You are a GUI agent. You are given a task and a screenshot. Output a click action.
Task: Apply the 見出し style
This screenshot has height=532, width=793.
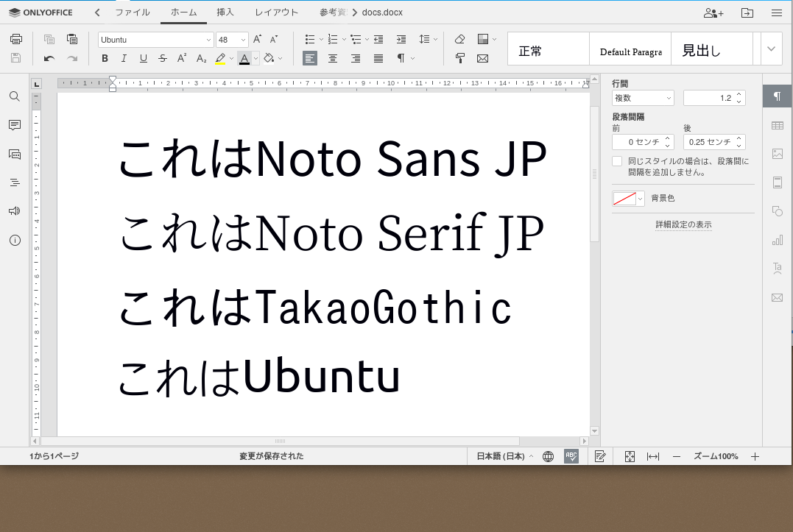coord(712,49)
